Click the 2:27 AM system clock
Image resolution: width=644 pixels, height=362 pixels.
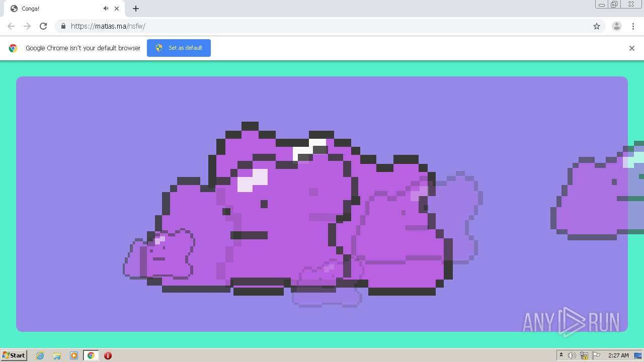[618, 355]
